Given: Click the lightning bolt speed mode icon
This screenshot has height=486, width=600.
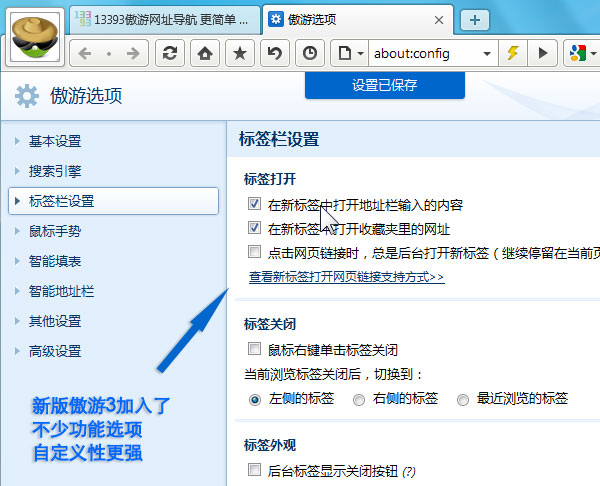Looking at the screenshot, I should tap(513, 53).
